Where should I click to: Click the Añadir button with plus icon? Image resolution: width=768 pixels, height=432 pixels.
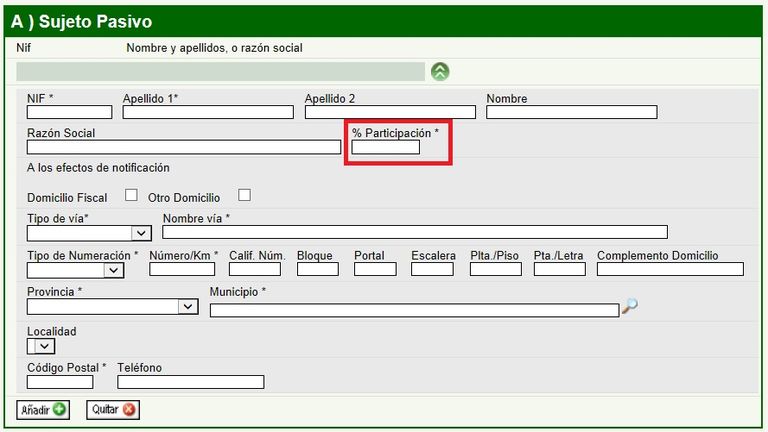tap(43, 410)
